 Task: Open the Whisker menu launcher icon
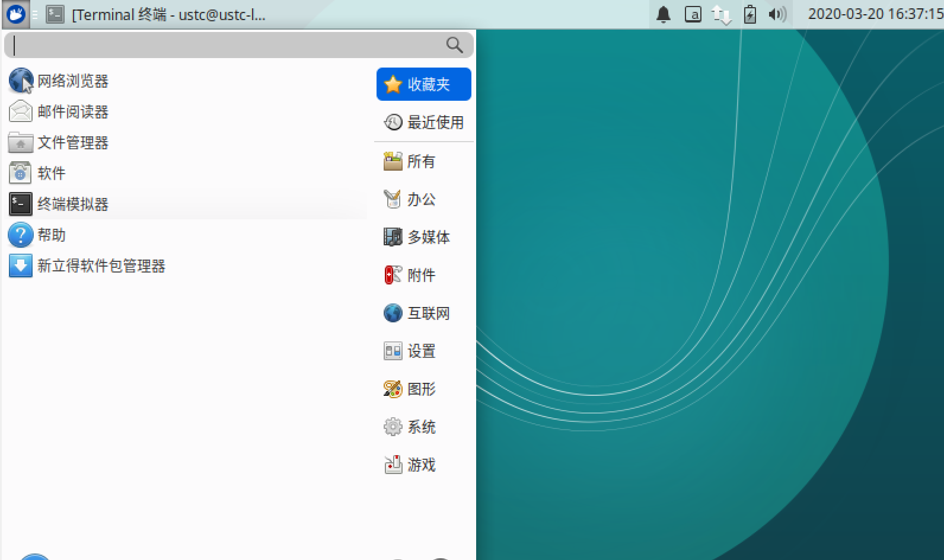click(16, 14)
